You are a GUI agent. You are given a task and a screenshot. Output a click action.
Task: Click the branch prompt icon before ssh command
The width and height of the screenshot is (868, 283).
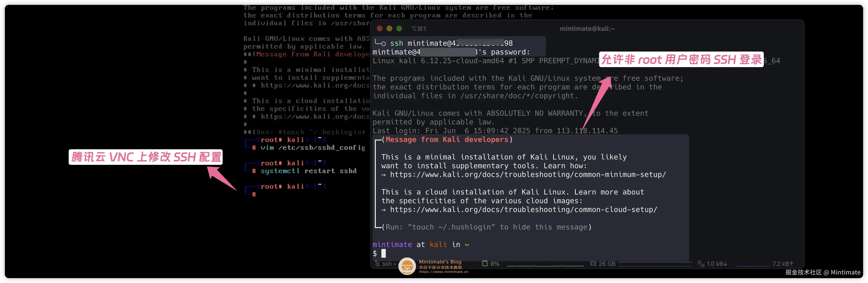381,43
